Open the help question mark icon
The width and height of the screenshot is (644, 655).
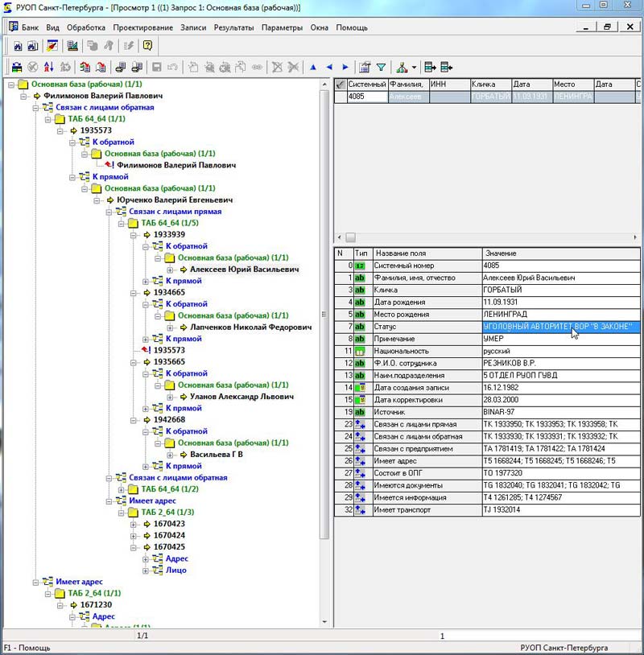point(147,46)
